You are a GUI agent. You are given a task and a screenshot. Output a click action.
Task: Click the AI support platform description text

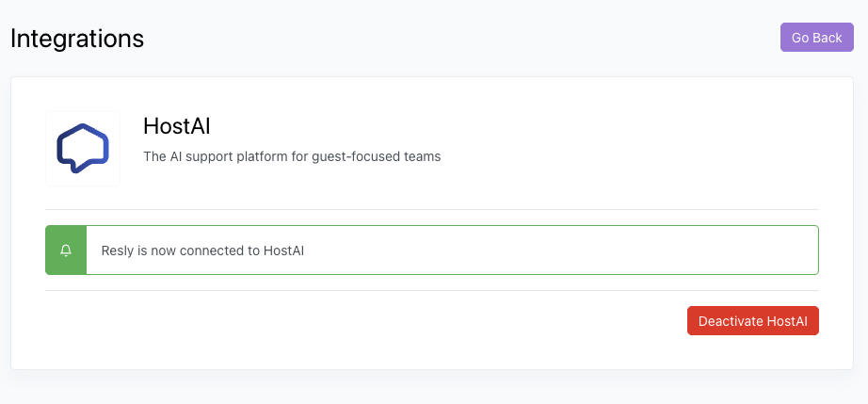[x=291, y=156]
